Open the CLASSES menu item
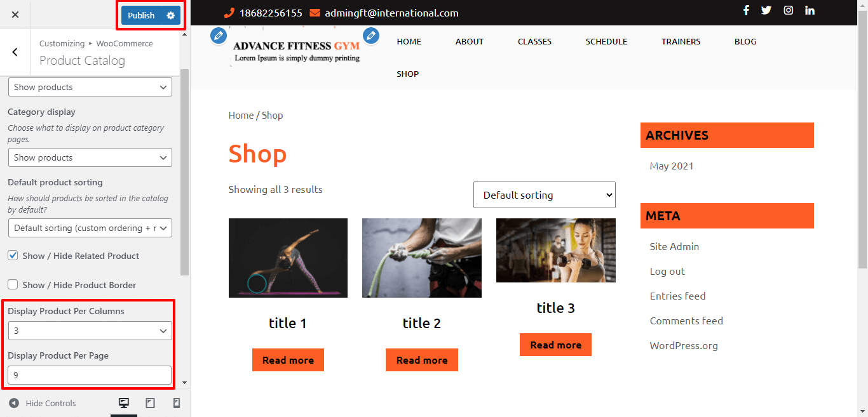Screen dimensions: 868x417 (x=534, y=41)
